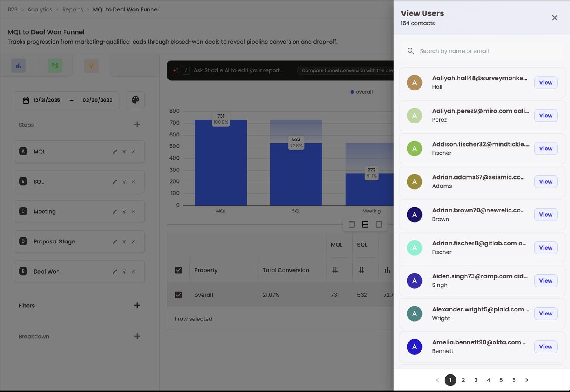Filter the Proposal Stage step
This screenshot has height=392, width=570.
coord(124,242)
